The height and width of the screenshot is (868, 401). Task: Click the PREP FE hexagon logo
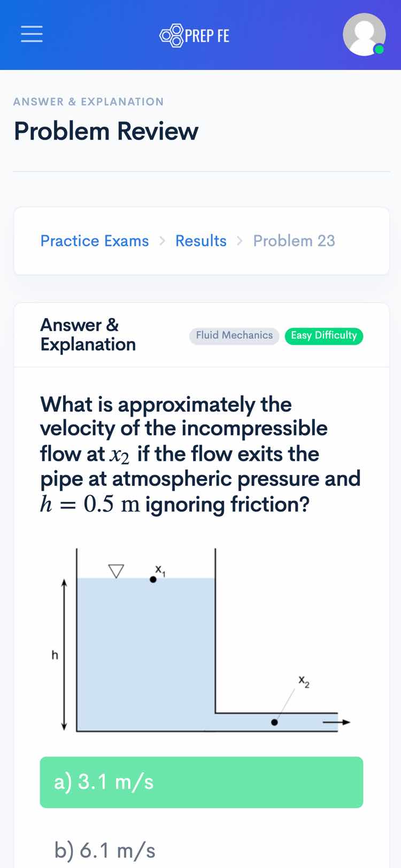click(x=172, y=35)
